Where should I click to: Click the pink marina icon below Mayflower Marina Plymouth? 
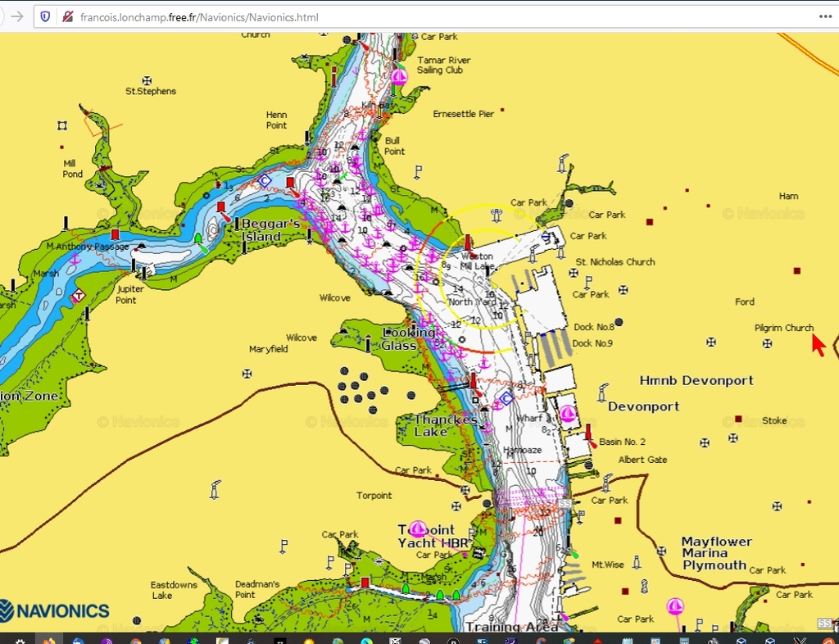point(675,606)
